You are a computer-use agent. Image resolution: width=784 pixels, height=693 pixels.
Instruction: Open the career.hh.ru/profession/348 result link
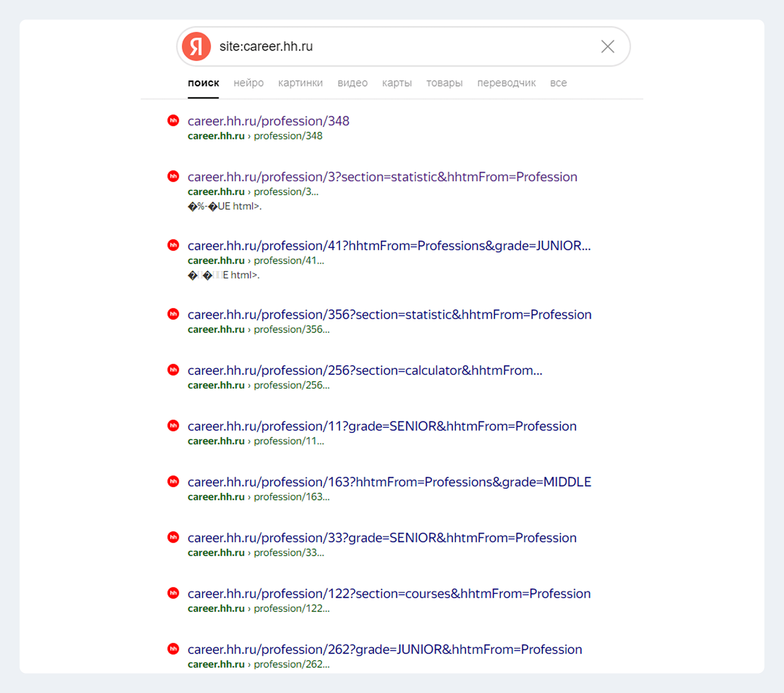[x=268, y=121]
